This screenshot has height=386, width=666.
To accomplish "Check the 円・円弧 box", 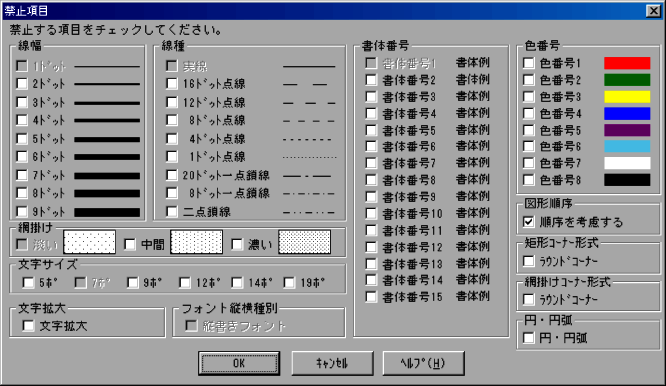I will pyautogui.click(x=528, y=338).
